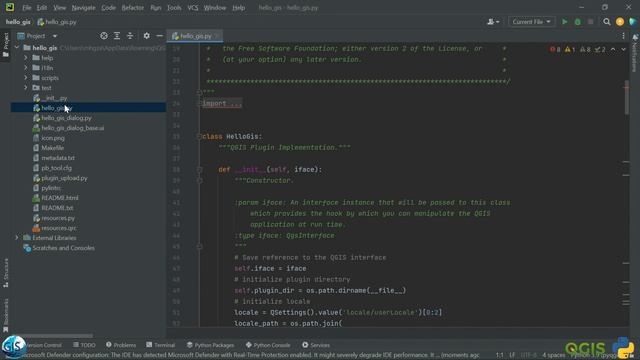Select metadata.txt in project tree
The width and height of the screenshot is (640, 360).
pyautogui.click(x=58, y=158)
